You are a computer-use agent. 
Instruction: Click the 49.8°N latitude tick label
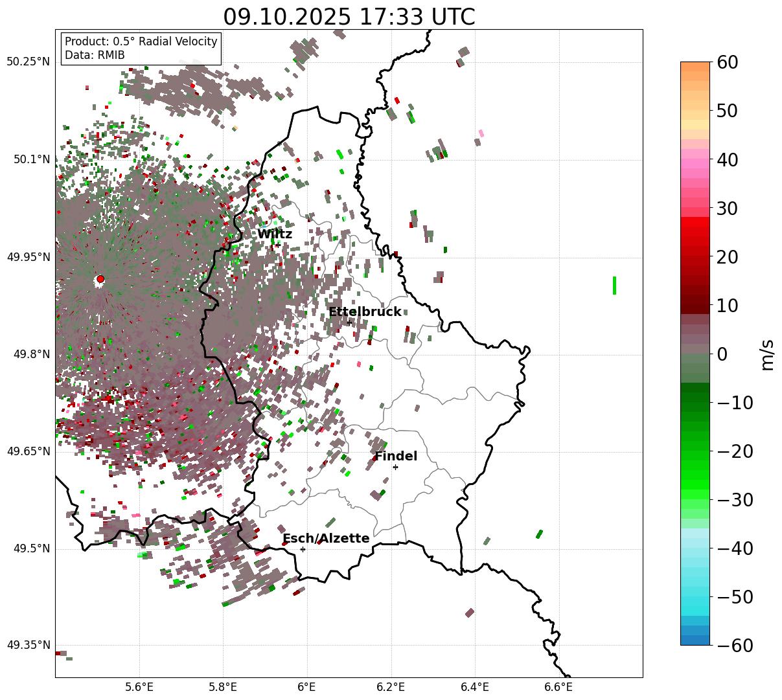31,354
